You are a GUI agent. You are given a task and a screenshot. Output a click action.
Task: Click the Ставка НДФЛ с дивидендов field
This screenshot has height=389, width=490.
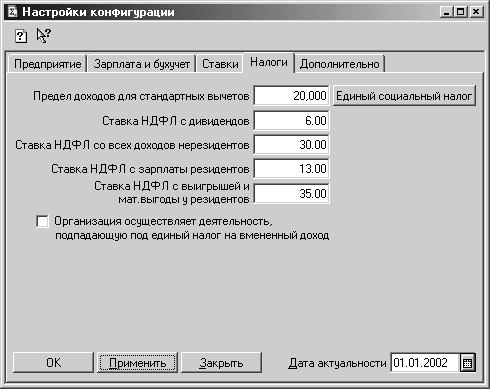291,120
